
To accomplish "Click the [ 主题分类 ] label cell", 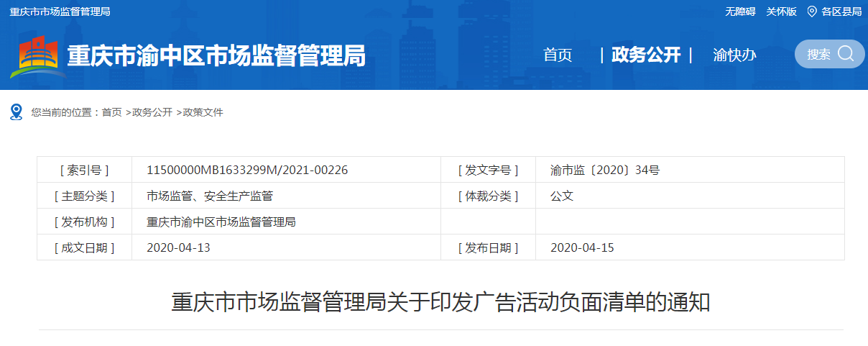I will 85,196.
